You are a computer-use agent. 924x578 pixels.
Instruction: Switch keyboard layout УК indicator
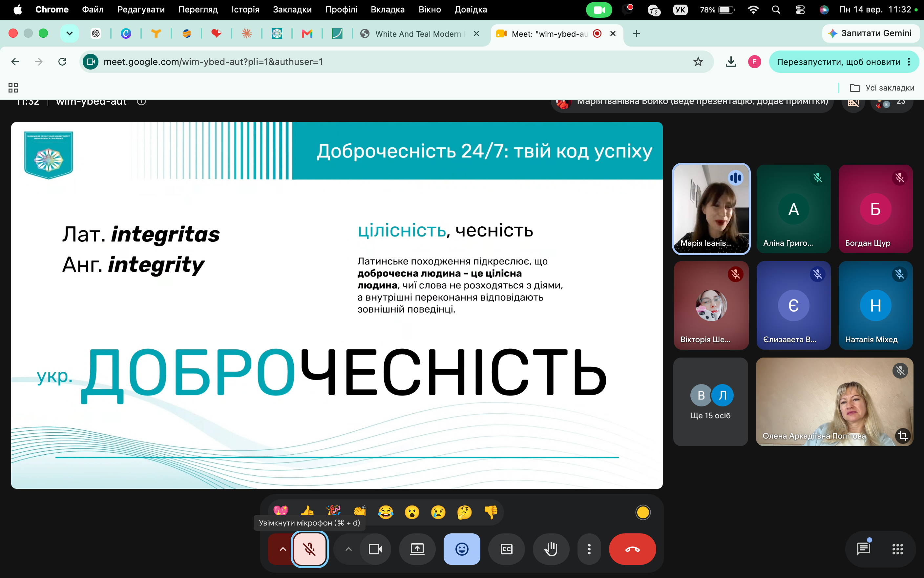(680, 10)
